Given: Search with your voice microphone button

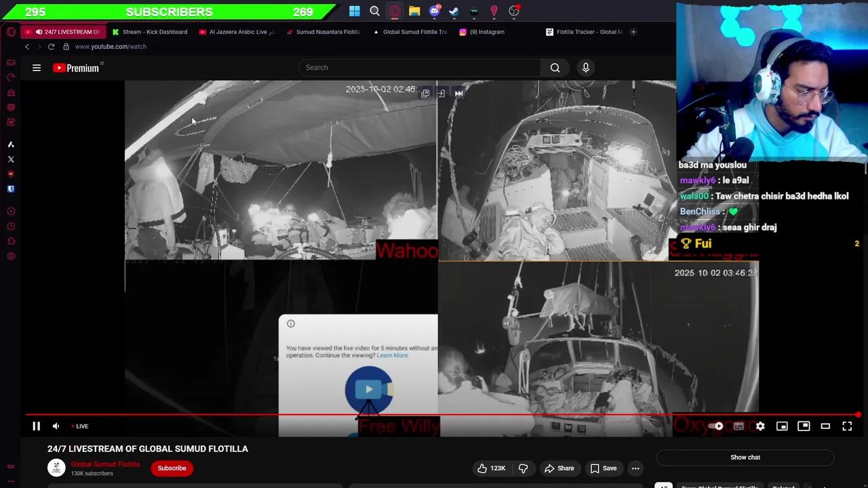Looking at the screenshot, I should [x=586, y=68].
